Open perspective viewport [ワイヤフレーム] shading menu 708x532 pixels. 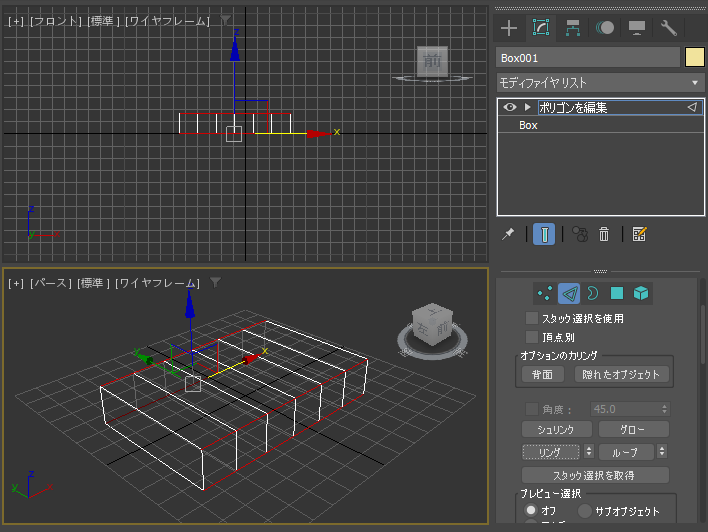point(158,283)
